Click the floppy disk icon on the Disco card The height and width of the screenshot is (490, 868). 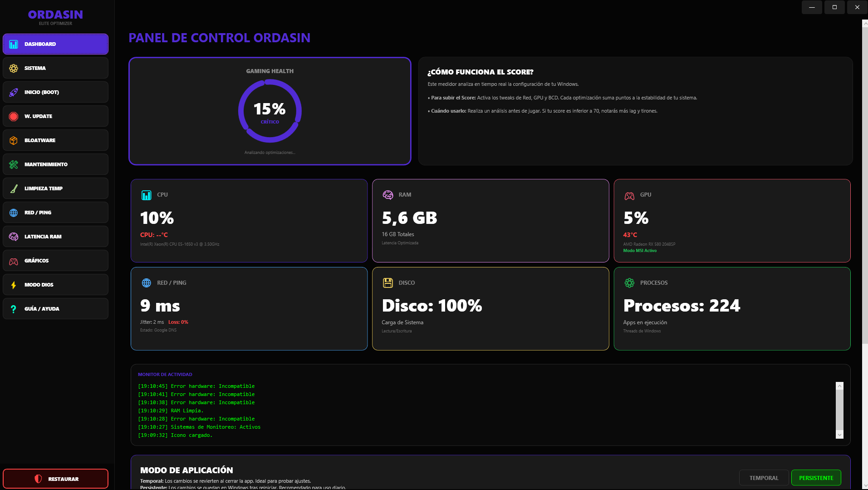(x=388, y=282)
